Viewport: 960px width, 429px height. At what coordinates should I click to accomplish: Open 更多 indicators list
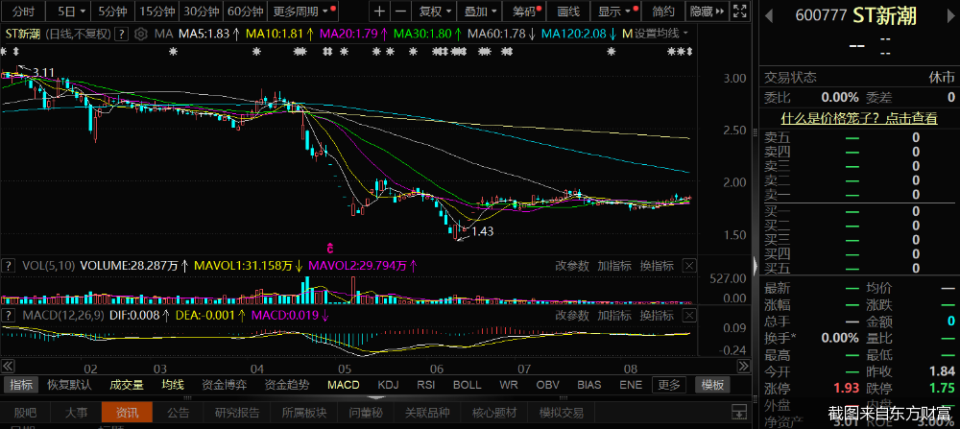[669, 385]
